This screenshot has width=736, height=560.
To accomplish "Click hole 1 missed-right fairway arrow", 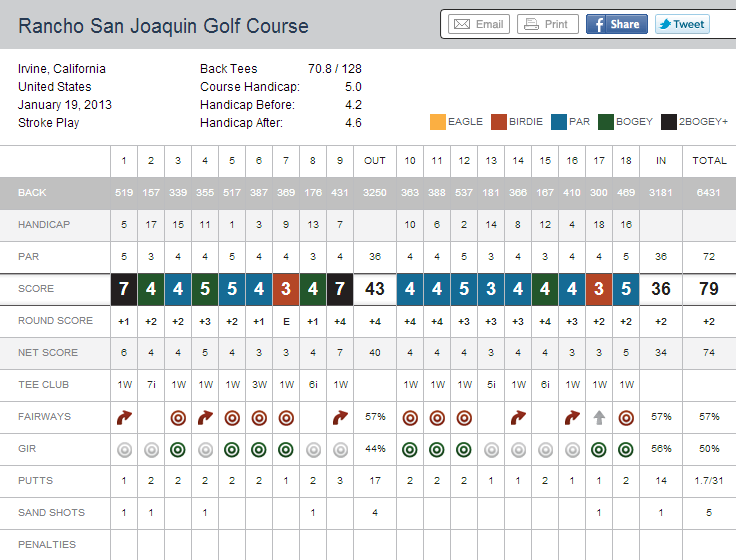I will click(x=124, y=417).
